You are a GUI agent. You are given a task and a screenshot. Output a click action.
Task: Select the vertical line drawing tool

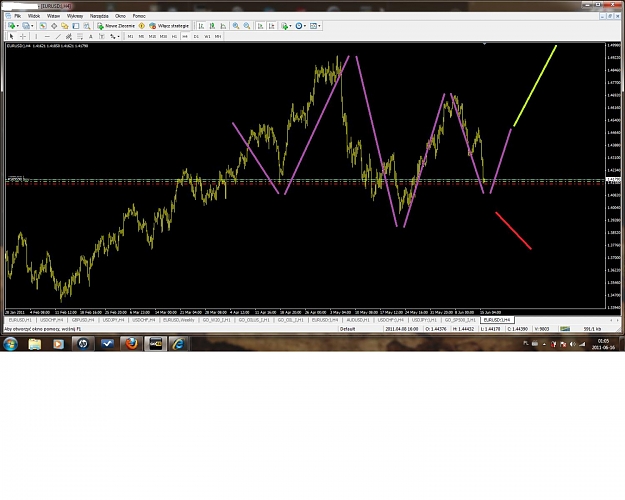[36, 36]
